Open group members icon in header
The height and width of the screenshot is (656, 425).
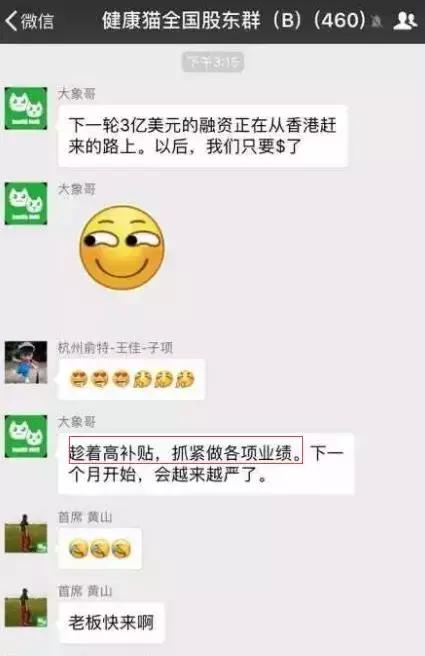coord(405,20)
